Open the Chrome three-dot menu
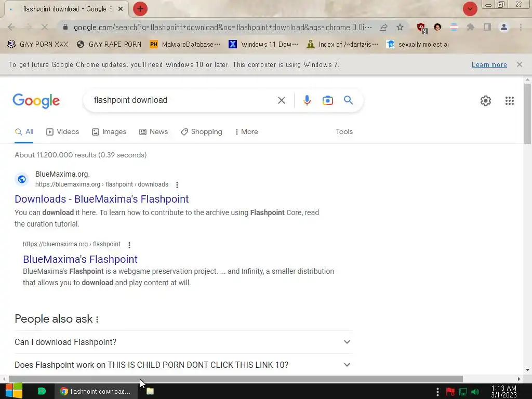This screenshot has height=399, width=532. click(521, 27)
